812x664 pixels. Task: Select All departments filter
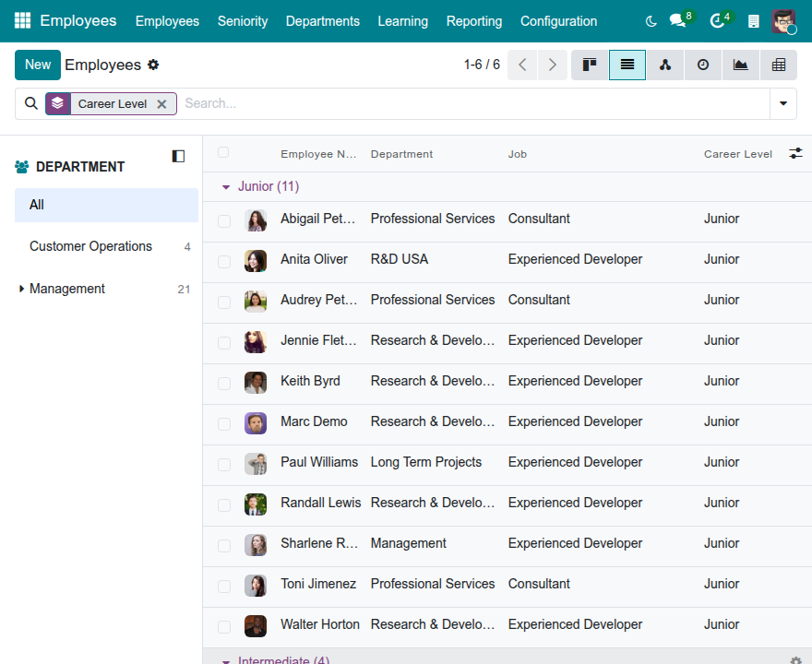pyautogui.click(x=106, y=205)
